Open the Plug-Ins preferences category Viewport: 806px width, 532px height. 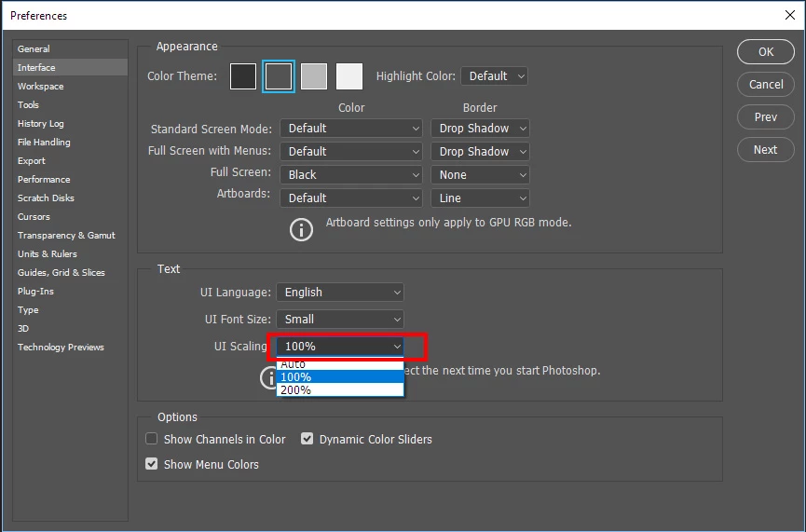coord(70,291)
